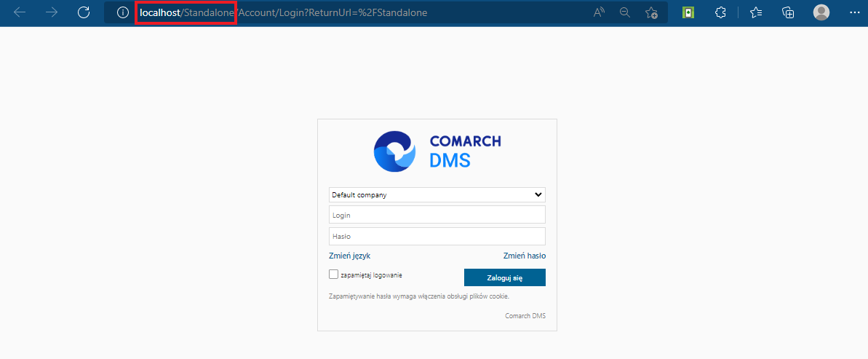The image size is (868, 359).
Task: Open browser Extensions puzzle icon
Action: pyautogui.click(x=720, y=12)
